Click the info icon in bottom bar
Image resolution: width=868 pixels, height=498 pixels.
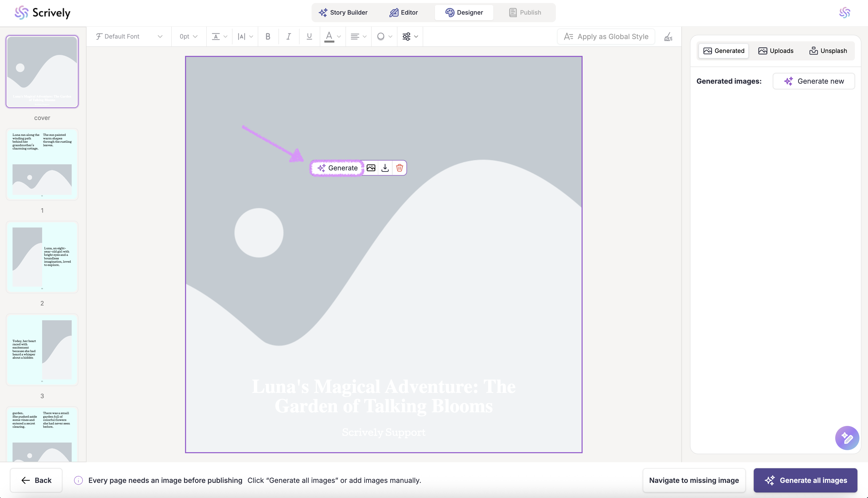78,480
